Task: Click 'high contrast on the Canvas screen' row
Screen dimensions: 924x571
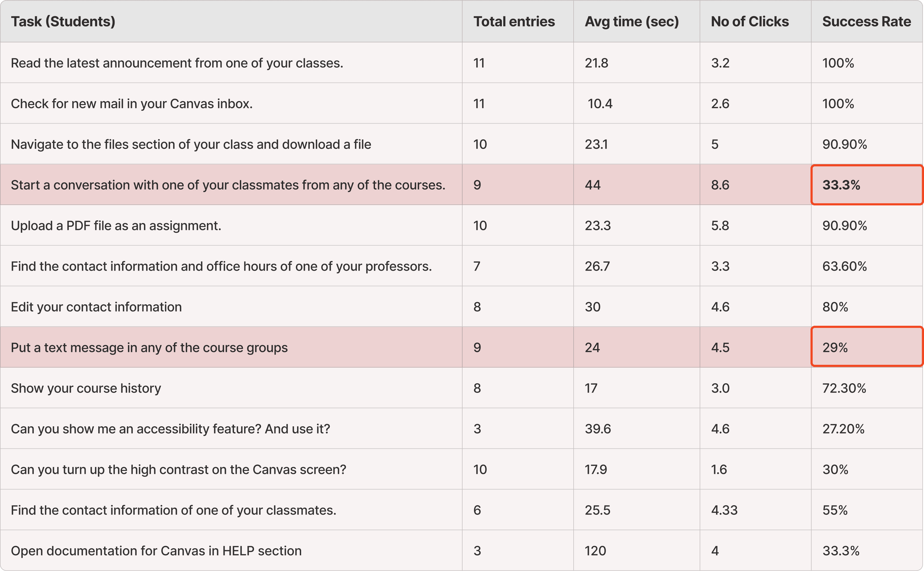Action: [178, 469]
